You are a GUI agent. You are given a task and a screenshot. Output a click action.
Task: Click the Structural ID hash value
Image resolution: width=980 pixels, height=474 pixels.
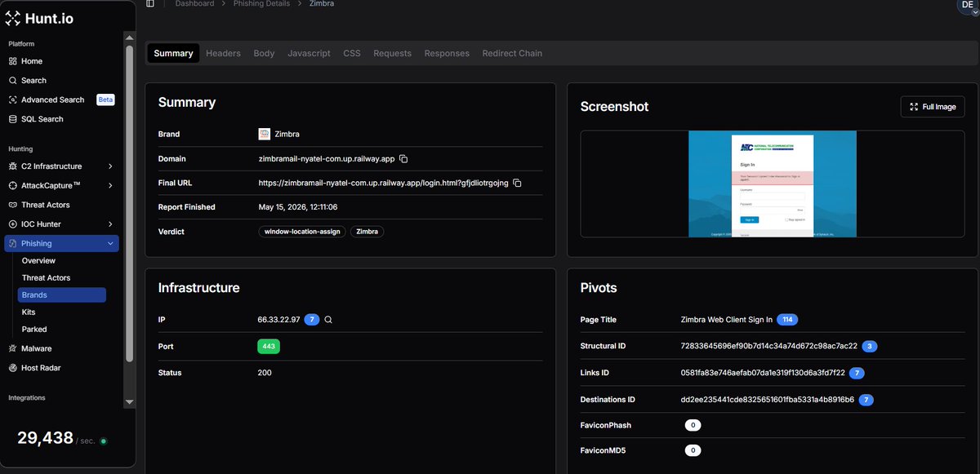(768, 346)
